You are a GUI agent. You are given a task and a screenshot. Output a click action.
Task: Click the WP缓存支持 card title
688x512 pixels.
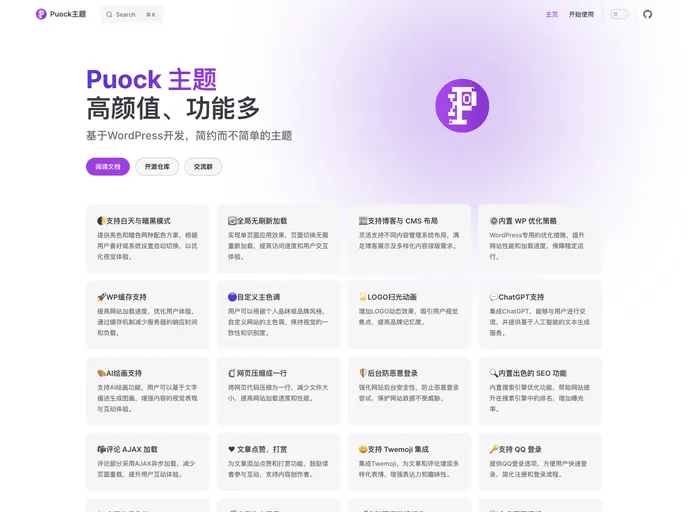coord(126,297)
